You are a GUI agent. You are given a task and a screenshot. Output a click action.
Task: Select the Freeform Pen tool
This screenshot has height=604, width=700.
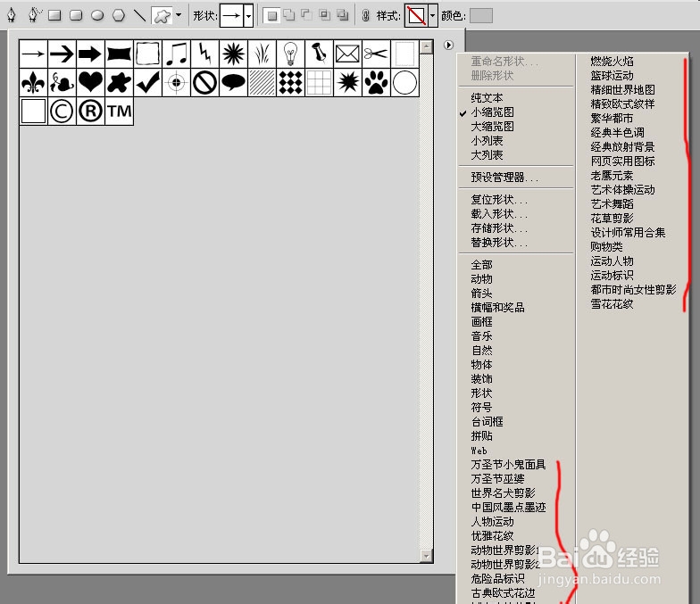coord(34,15)
